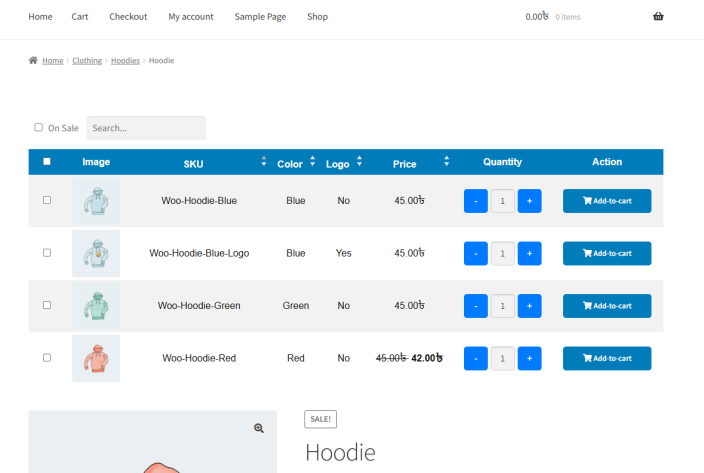The width and height of the screenshot is (704, 473).
Task: Sort table by SKU column arrows
Action: (264, 162)
